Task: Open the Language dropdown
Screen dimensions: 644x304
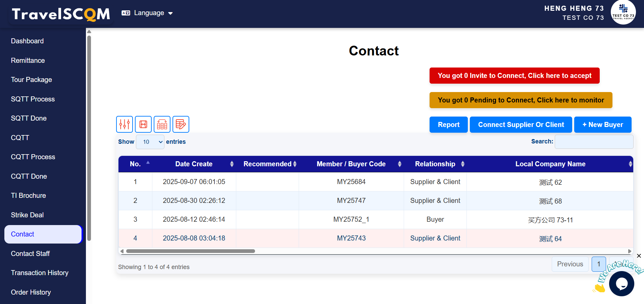Action: [148, 13]
